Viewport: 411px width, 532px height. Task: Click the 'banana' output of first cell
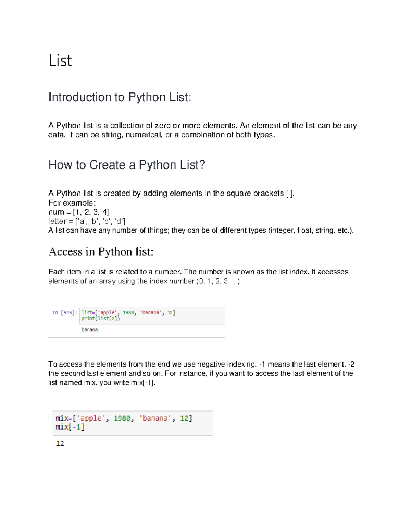89,330
